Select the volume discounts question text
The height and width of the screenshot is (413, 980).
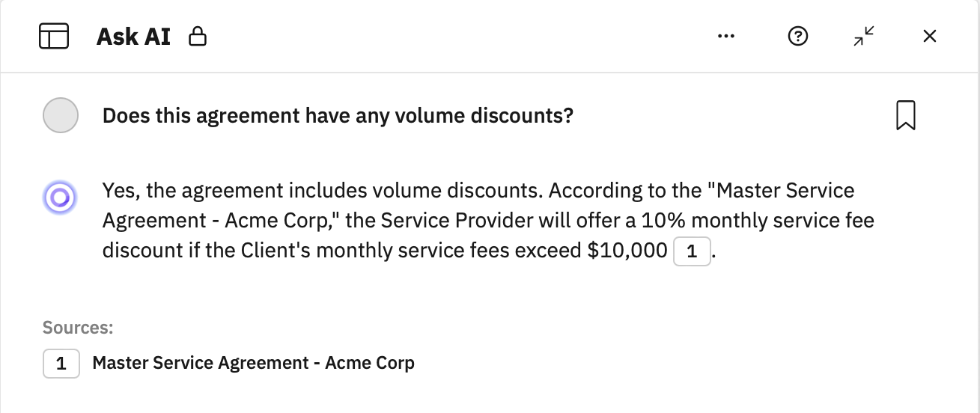pyautogui.click(x=338, y=116)
